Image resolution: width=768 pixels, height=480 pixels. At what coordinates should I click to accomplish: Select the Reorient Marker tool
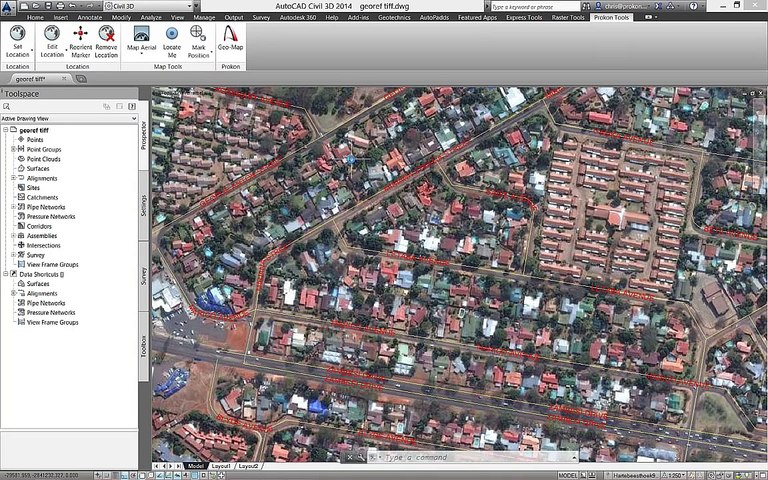coord(80,33)
